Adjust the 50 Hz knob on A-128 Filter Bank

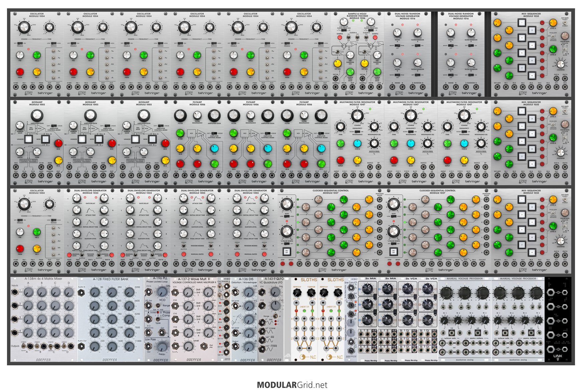click(x=94, y=293)
